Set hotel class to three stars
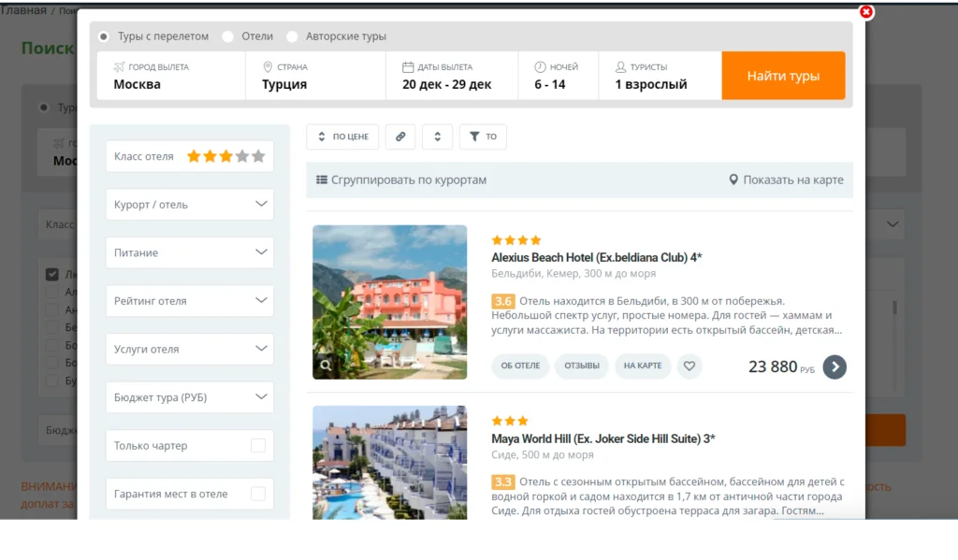The height and width of the screenshot is (560, 958). (226, 156)
